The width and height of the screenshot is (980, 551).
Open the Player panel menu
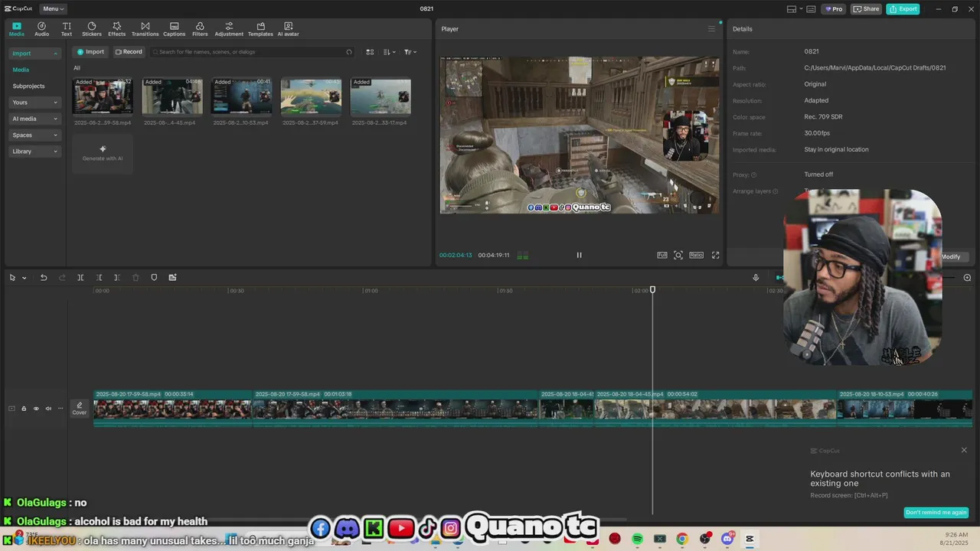pyautogui.click(x=711, y=29)
